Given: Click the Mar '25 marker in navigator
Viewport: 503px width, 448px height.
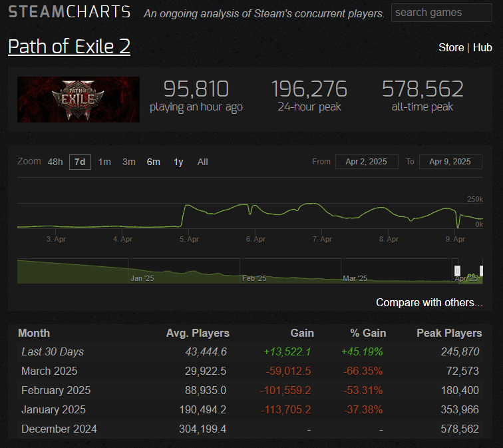Looking at the screenshot, I should (x=355, y=278).
